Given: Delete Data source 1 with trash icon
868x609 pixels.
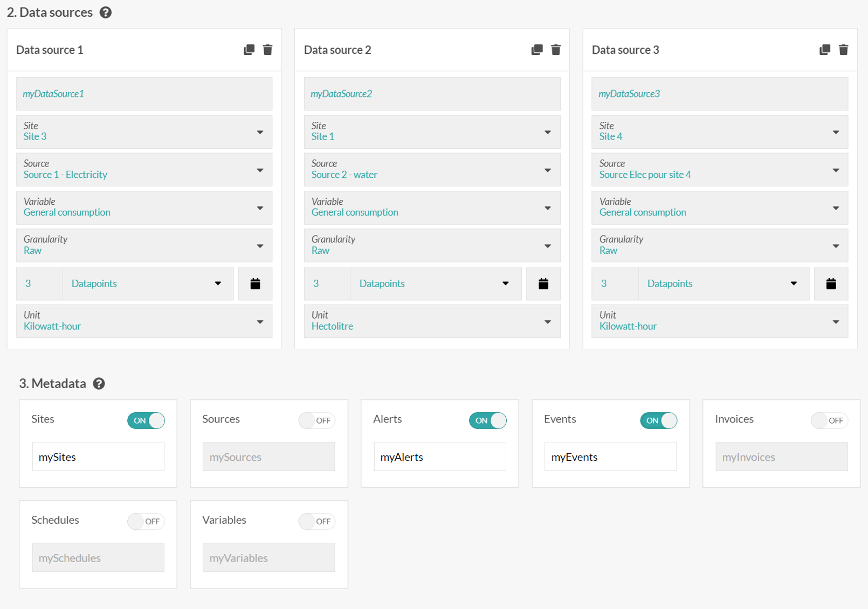Looking at the screenshot, I should click(267, 50).
